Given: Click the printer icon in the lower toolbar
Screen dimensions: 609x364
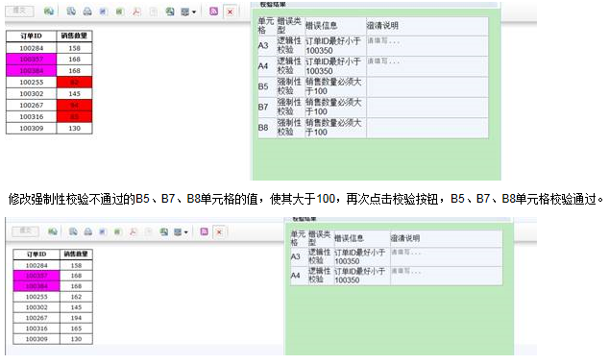Looking at the screenshot, I should point(88,231).
